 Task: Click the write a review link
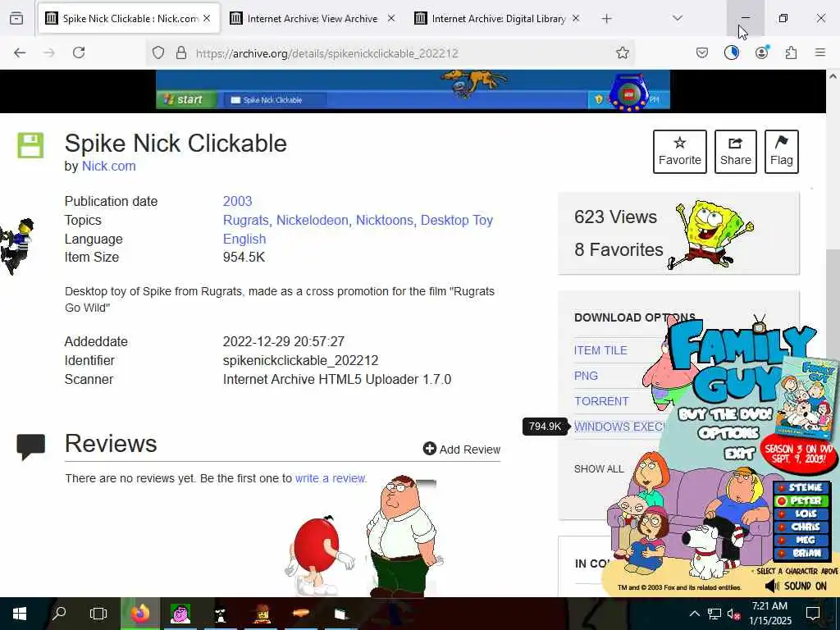(331, 478)
